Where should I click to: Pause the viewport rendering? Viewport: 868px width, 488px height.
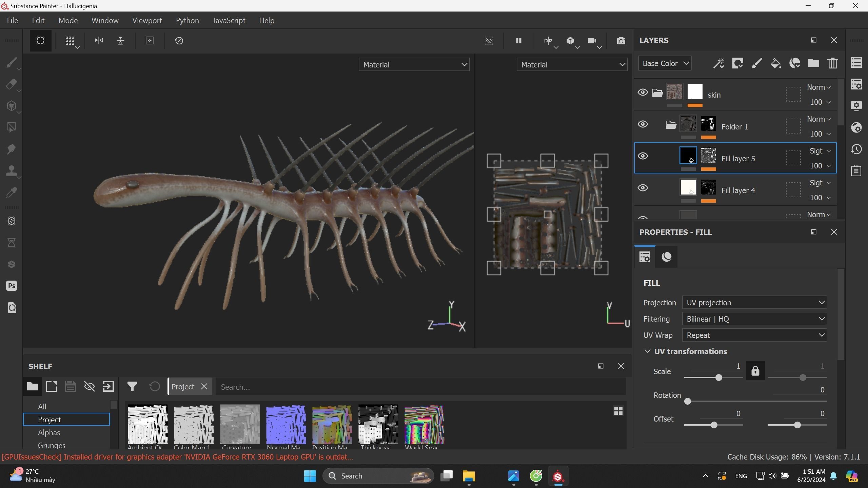point(518,41)
